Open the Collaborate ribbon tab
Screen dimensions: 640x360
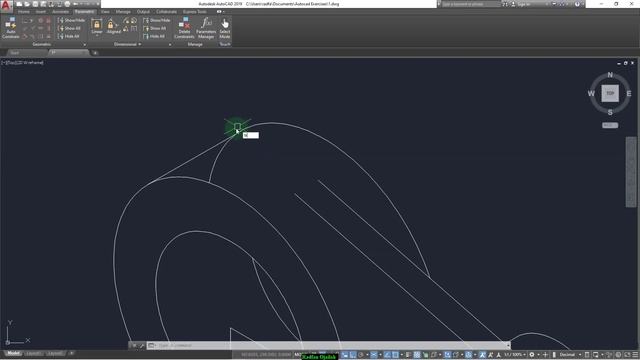166,12
